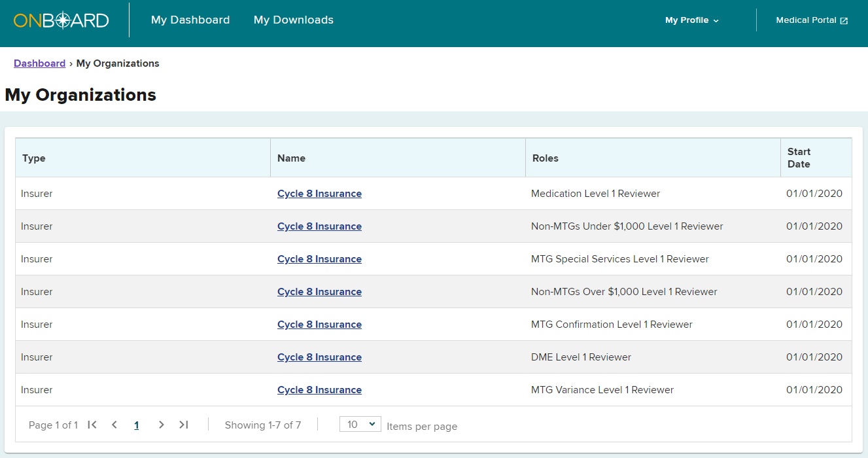Image resolution: width=868 pixels, height=458 pixels.
Task: Open Cycle 8 Insurance for DME Reviewer
Action: (x=319, y=357)
